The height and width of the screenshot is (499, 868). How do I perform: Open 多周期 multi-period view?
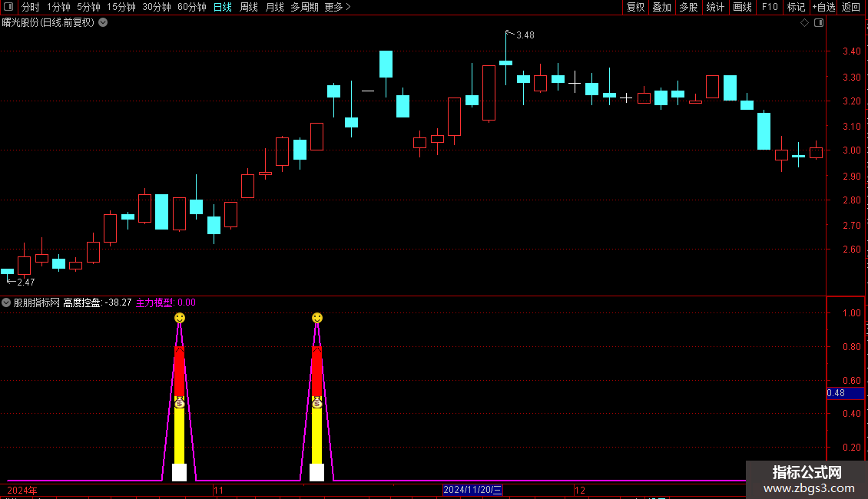coord(304,7)
